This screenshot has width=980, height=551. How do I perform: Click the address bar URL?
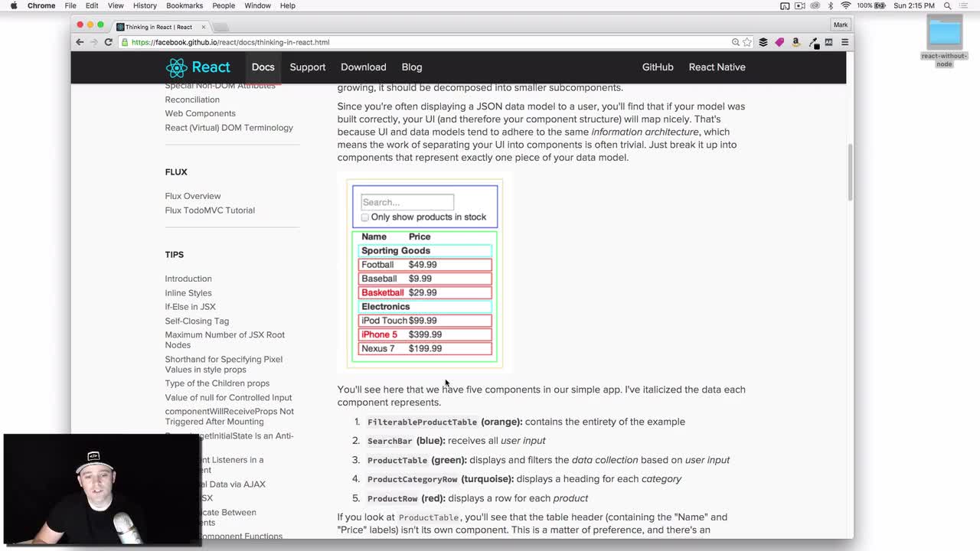tap(230, 42)
